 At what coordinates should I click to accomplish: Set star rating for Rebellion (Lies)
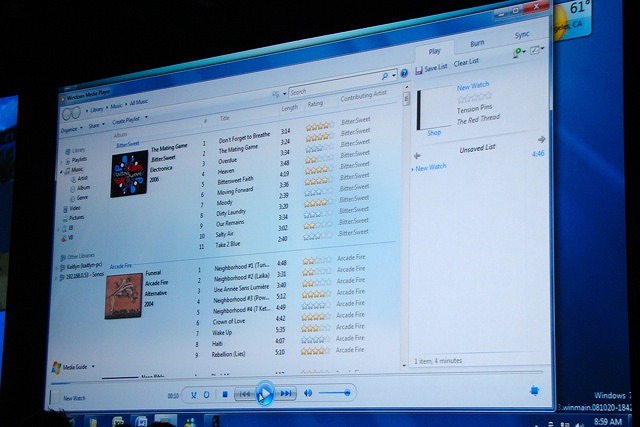click(x=315, y=351)
